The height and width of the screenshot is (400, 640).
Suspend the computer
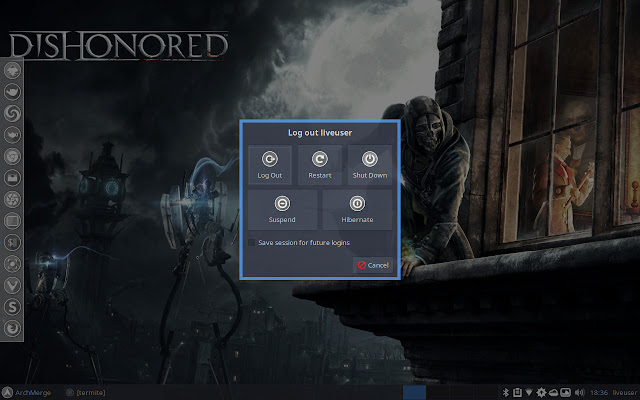tap(282, 209)
